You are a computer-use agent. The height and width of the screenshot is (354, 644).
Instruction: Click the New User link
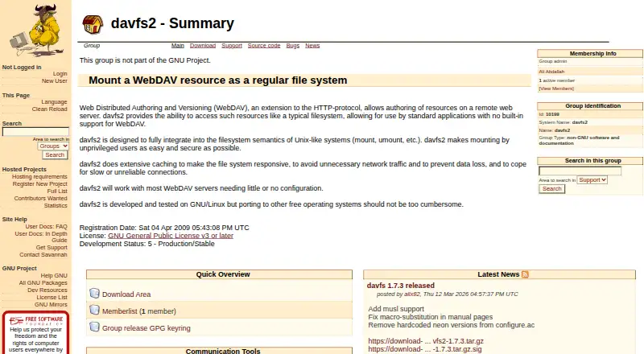[x=54, y=81]
